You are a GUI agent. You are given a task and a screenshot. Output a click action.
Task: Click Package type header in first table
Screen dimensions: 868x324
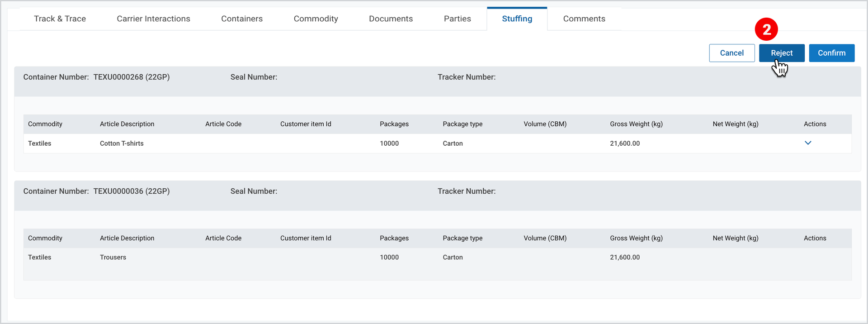point(462,124)
